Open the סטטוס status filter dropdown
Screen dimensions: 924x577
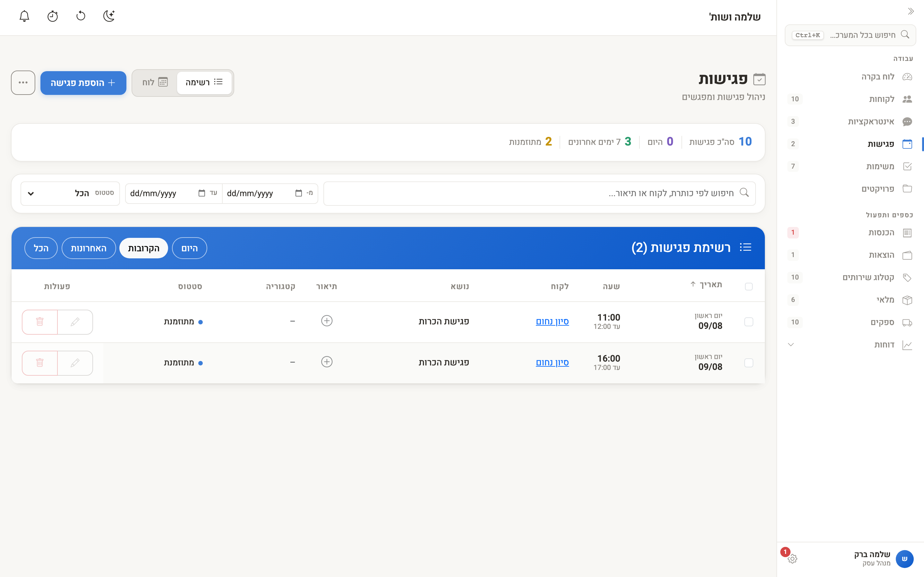(x=70, y=194)
